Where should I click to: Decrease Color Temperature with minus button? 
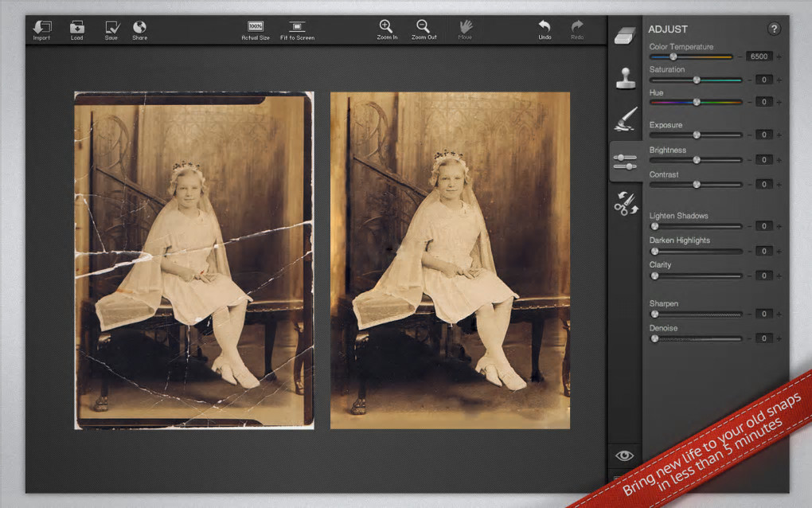pos(740,57)
